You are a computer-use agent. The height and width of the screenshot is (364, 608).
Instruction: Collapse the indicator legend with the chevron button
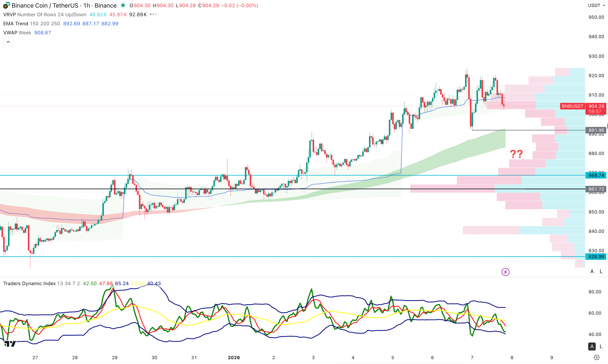click(8, 42)
